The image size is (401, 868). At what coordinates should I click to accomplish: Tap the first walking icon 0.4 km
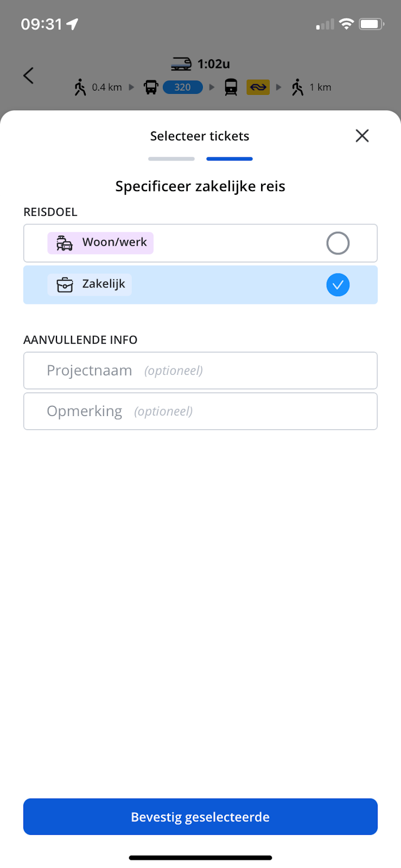coord(80,87)
